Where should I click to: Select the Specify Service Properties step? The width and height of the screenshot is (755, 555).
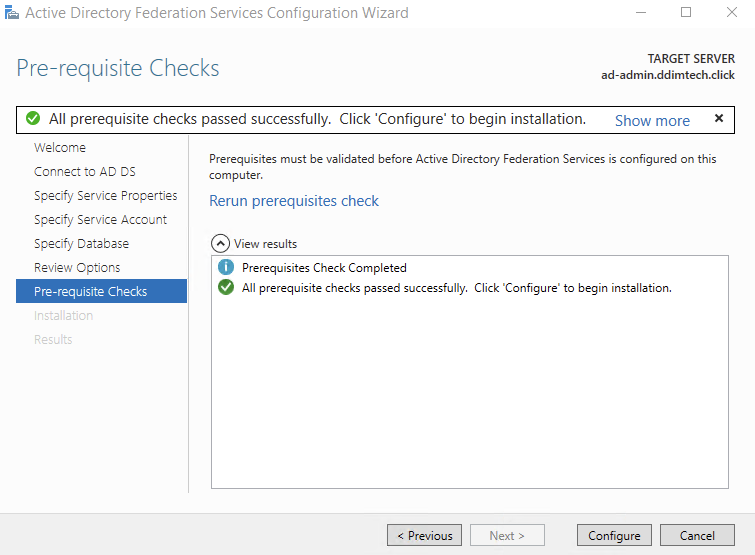pyautogui.click(x=105, y=195)
